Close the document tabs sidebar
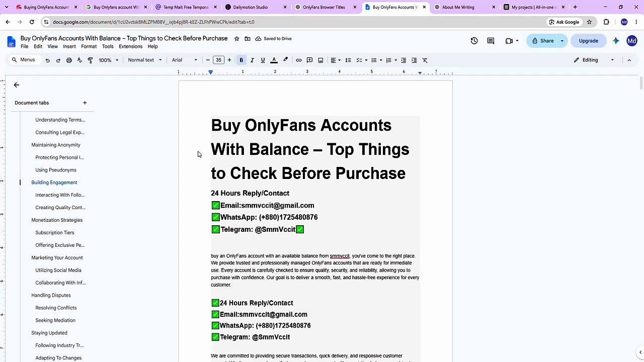 pos(16,85)
